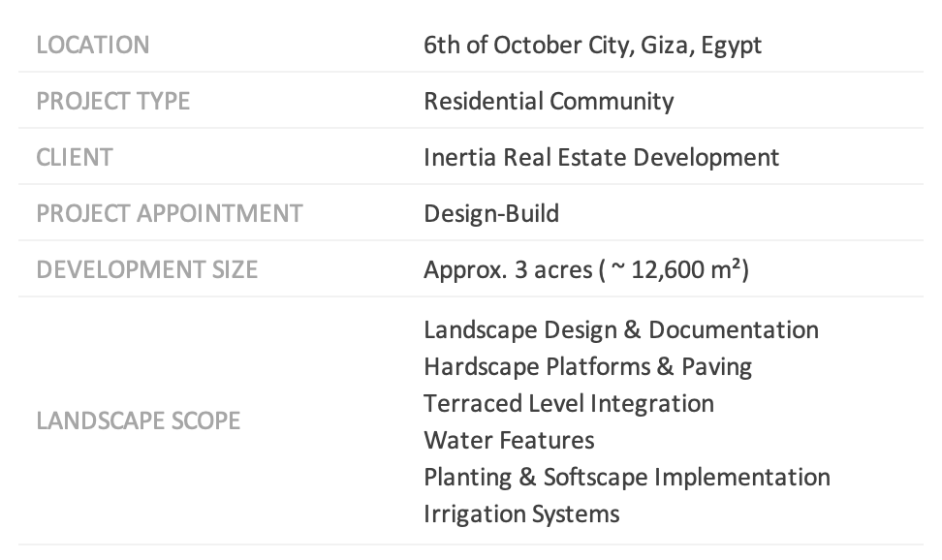The width and height of the screenshot is (942, 560).
Task: Select the CLIENT row label
Action: [x=75, y=157]
